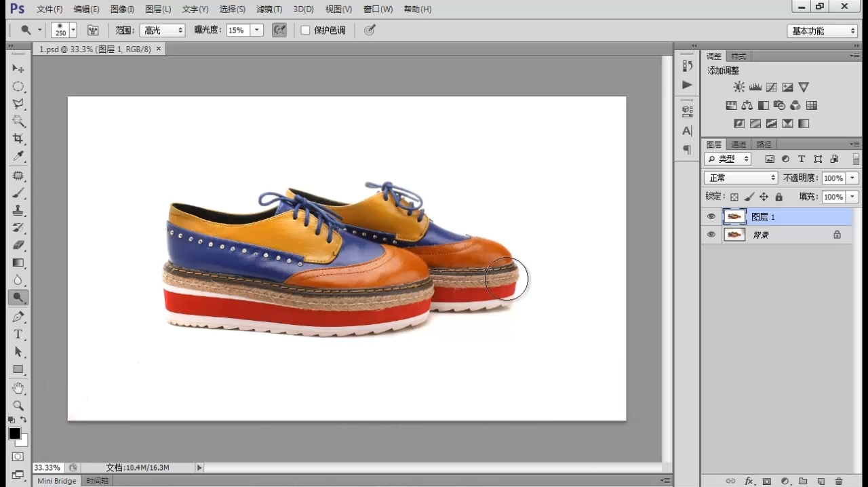Open fill 100% dropdown arrow
This screenshot has width=868, height=487.
(x=852, y=197)
